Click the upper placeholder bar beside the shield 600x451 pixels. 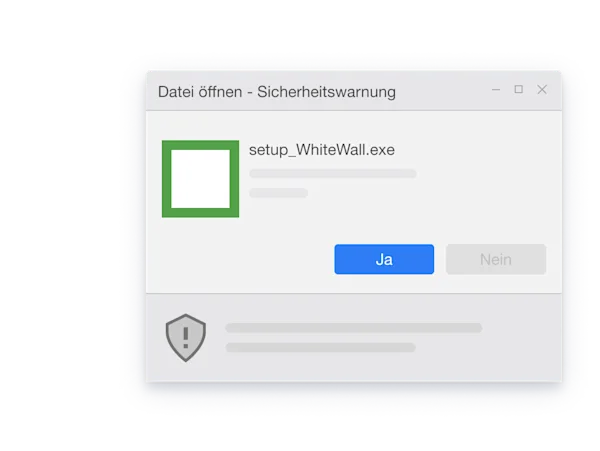[x=354, y=328]
